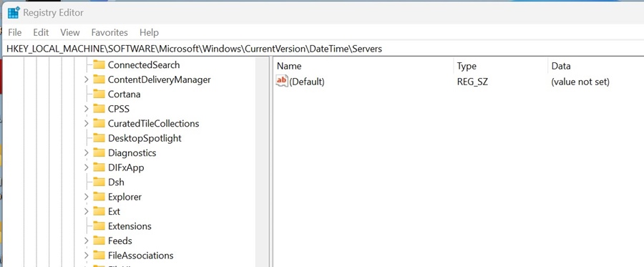Select the Extensions folder icon

click(x=99, y=226)
